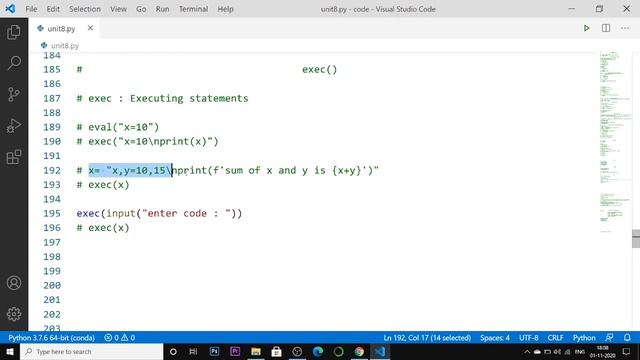Click line number 192 in the gutter

coord(52,170)
